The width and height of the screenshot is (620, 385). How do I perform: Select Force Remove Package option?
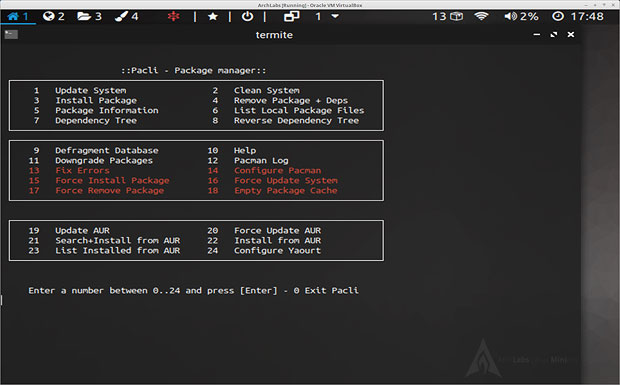[110, 191]
